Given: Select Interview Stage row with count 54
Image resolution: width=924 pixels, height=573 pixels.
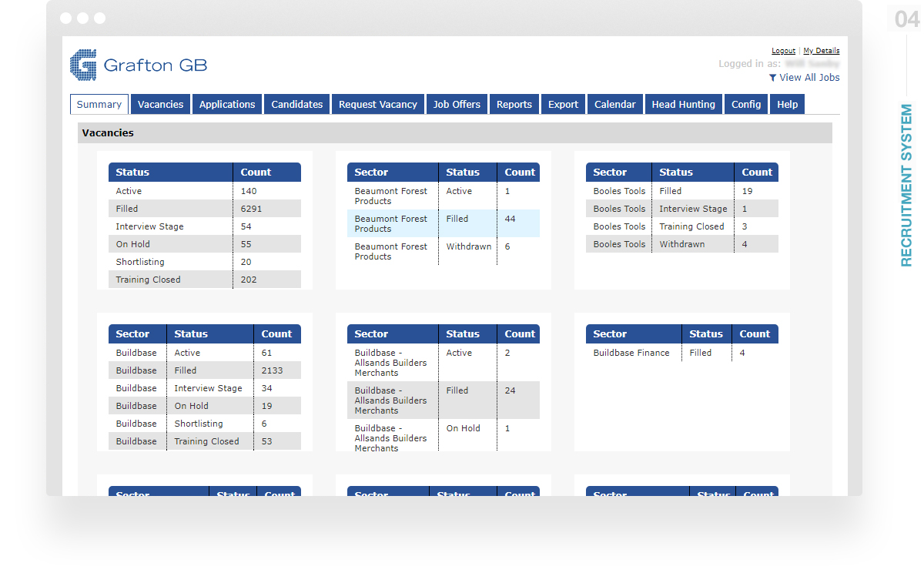Looking at the screenshot, I should pos(205,226).
